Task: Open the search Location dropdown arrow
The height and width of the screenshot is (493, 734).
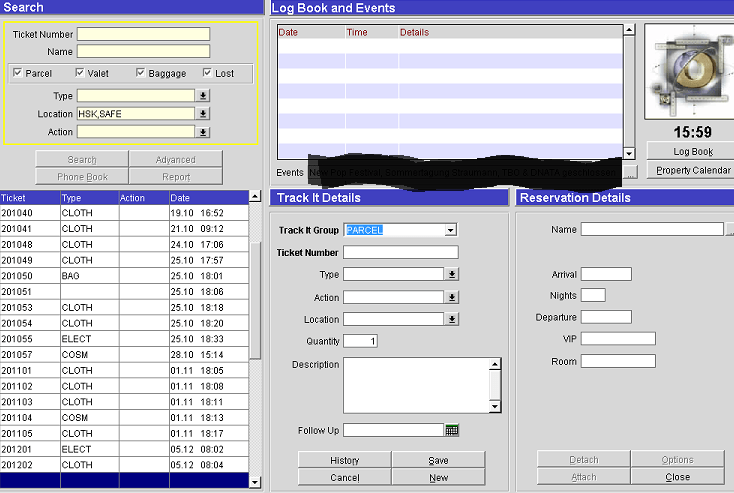Action: tap(203, 114)
